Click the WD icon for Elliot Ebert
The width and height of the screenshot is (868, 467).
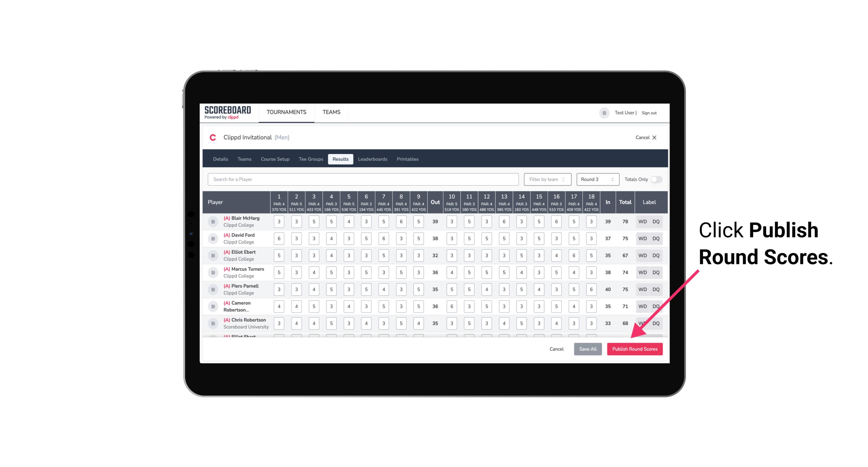click(x=643, y=255)
